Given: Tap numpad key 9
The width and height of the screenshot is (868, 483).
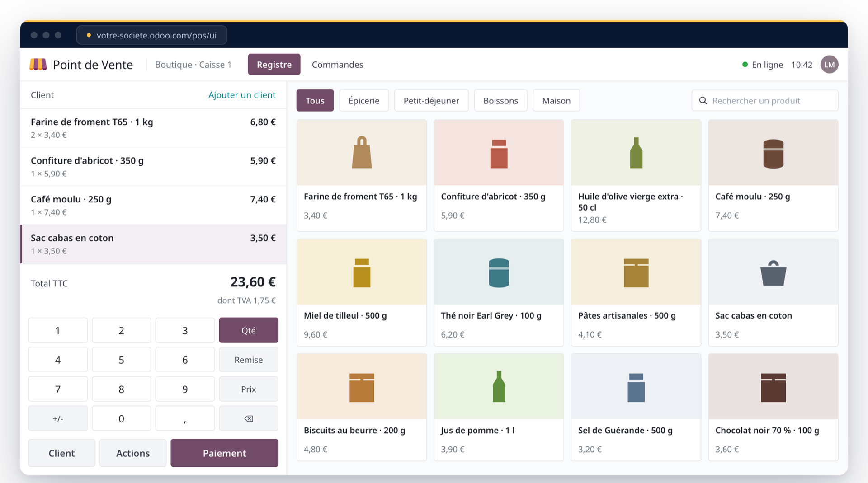Looking at the screenshot, I should [185, 389].
